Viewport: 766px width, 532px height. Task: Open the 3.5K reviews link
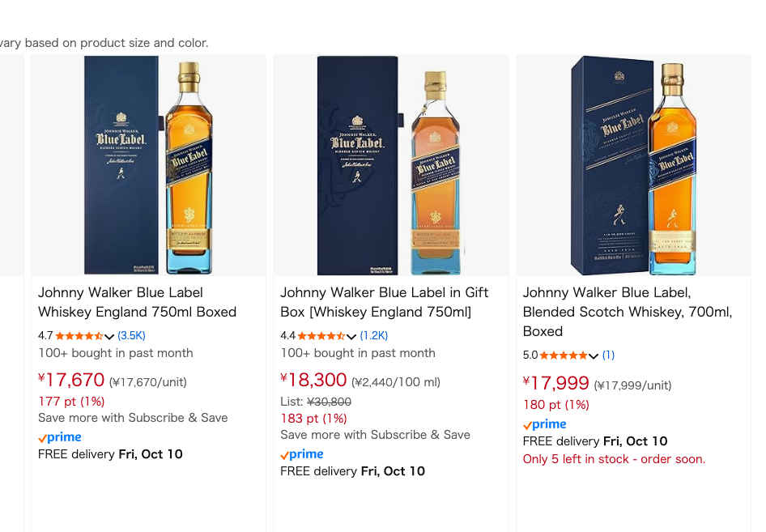click(x=131, y=335)
